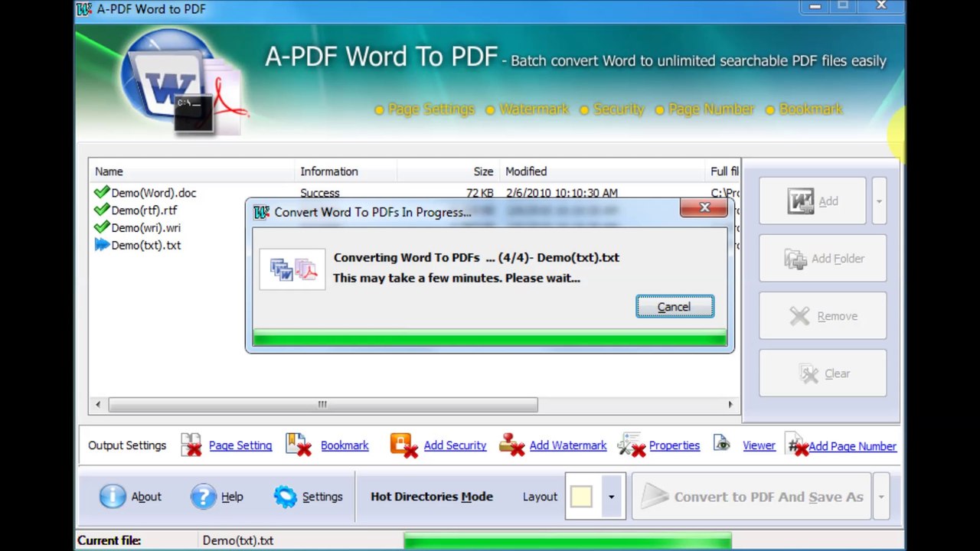Click the scrollbar left arrow
This screenshot has width=980, height=551.
point(97,404)
